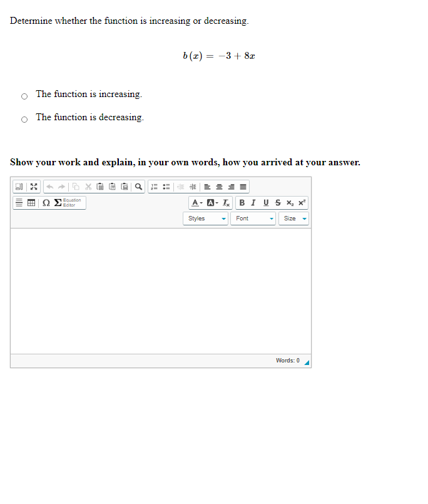Click the Paste from Word icon
Screen dimensions: 428x504
point(125,187)
